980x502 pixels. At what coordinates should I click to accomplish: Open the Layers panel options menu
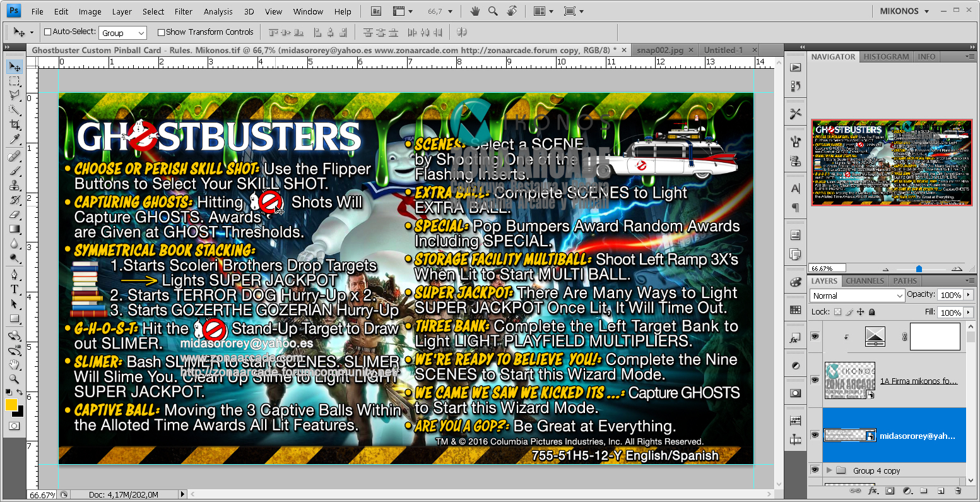(x=969, y=281)
